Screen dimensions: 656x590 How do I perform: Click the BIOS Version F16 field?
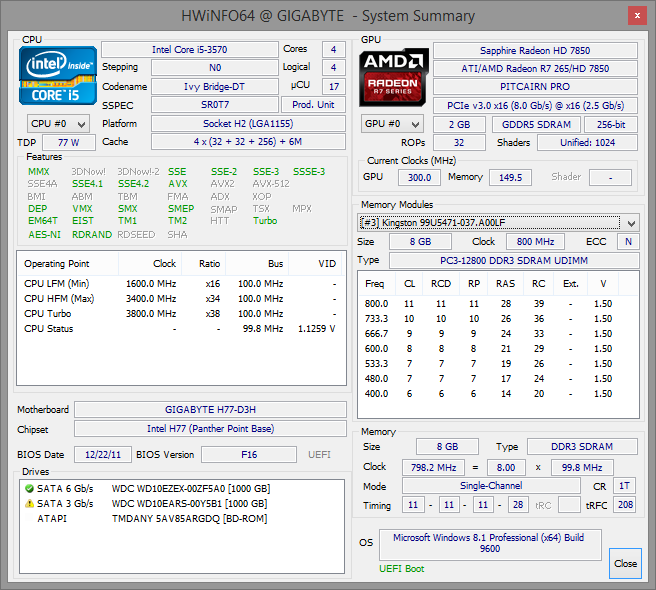[249, 455]
